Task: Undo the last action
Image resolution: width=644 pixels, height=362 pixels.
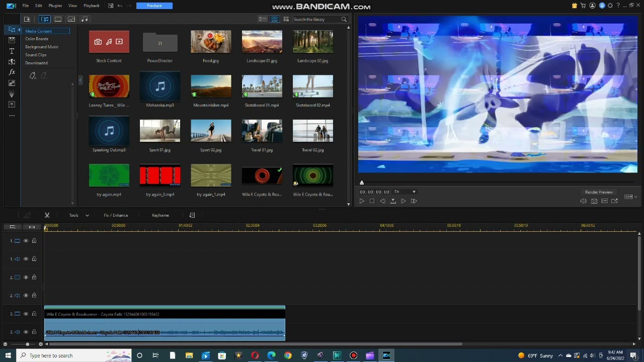Action: (120, 6)
